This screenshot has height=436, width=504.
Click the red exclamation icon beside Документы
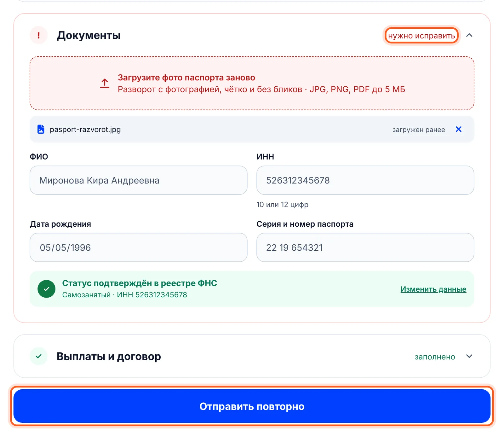[x=39, y=35]
